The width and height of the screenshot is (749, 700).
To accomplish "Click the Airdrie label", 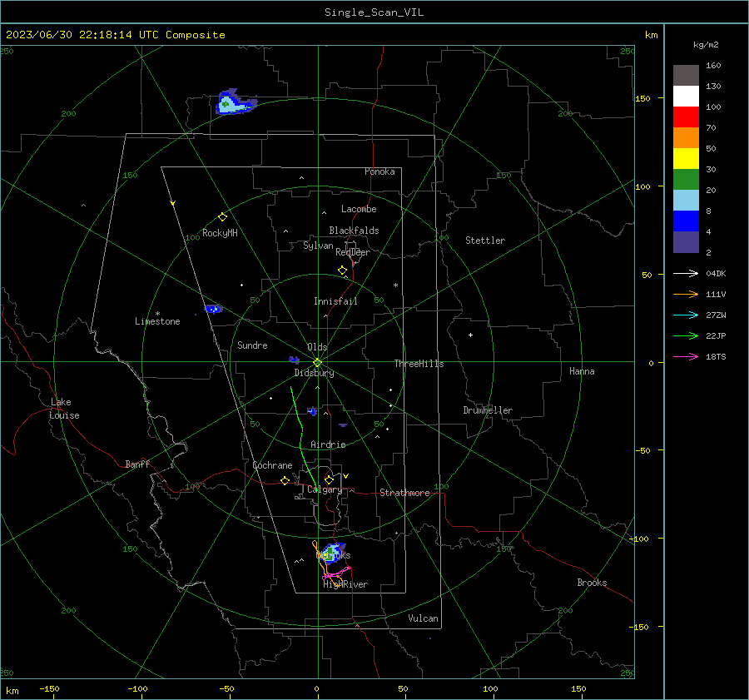I will tap(328, 444).
